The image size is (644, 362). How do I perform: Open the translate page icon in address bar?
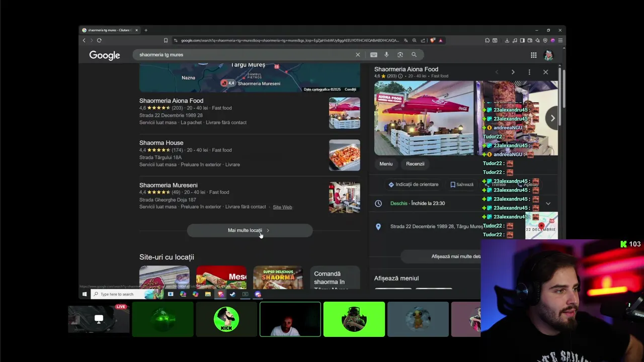pos(407,40)
